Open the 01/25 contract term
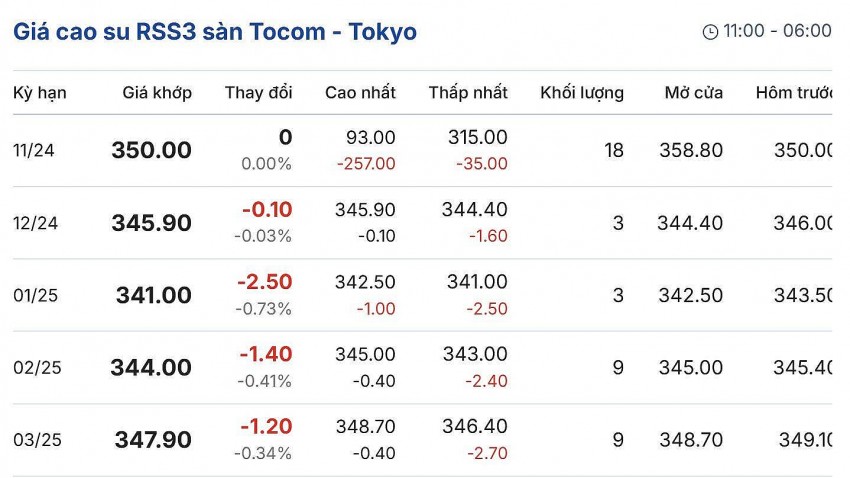The height and width of the screenshot is (478, 850). pyautogui.click(x=35, y=295)
